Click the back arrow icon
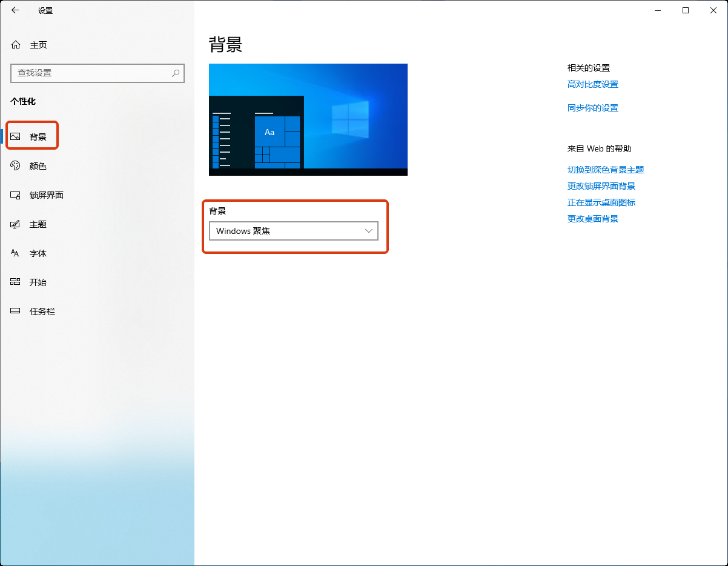728x566 pixels. pyautogui.click(x=15, y=10)
